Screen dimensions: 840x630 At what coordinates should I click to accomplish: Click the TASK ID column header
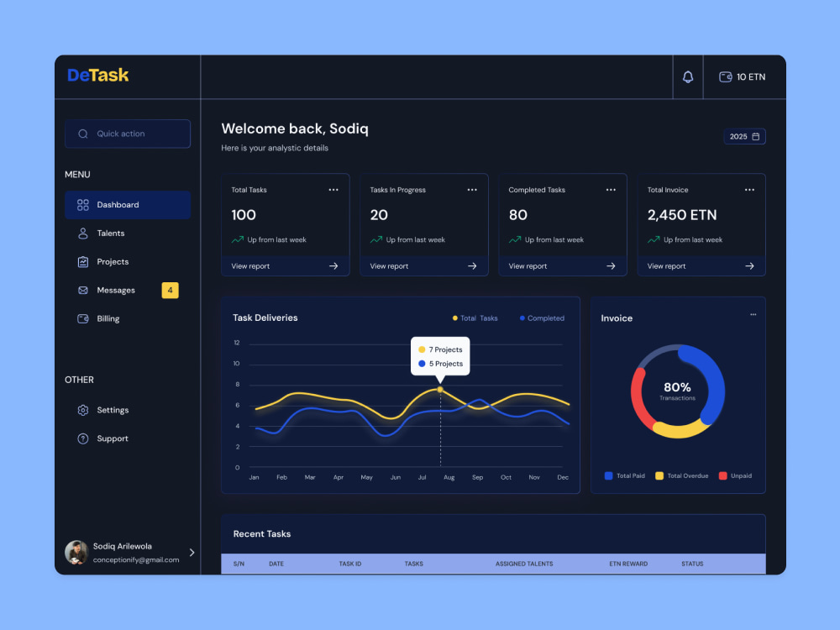350,564
